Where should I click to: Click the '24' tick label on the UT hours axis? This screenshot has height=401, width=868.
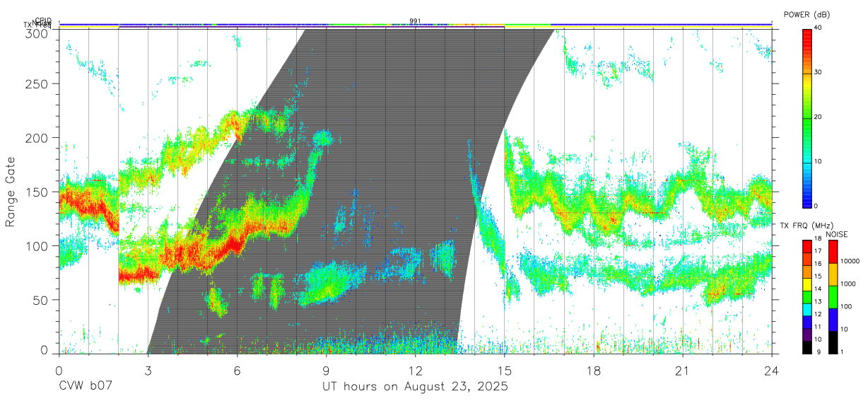(x=772, y=370)
